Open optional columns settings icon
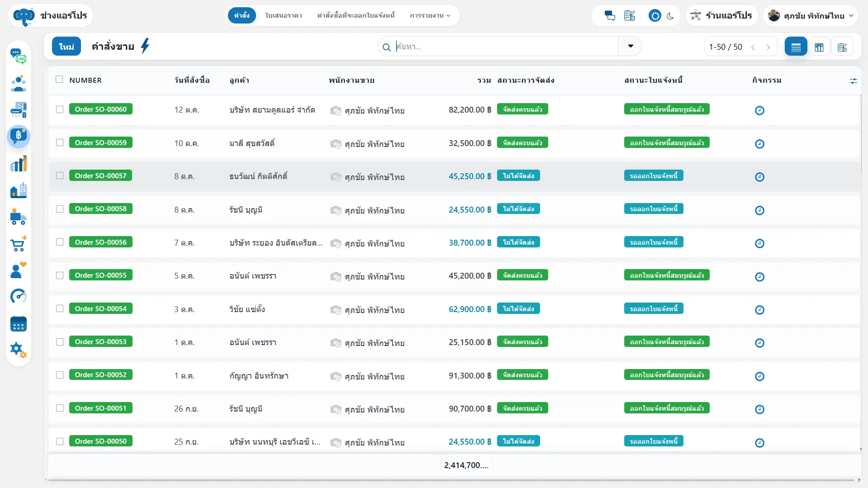This screenshot has height=488, width=868. [x=853, y=81]
